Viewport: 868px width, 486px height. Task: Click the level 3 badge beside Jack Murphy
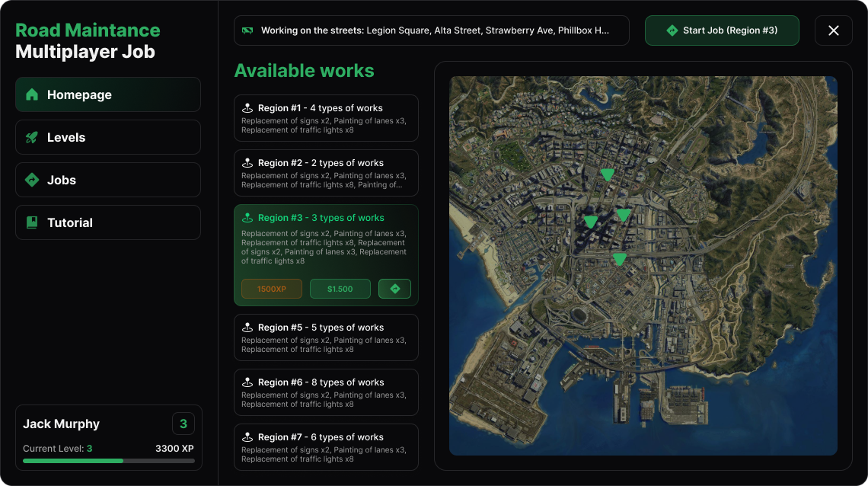pyautogui.click(x=183, y=424)
